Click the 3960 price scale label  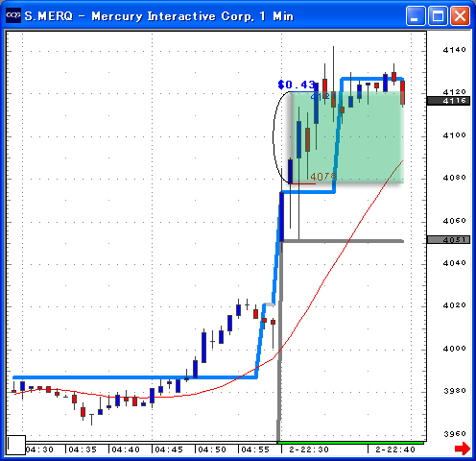pyautogui.click(x=454, y=434)
